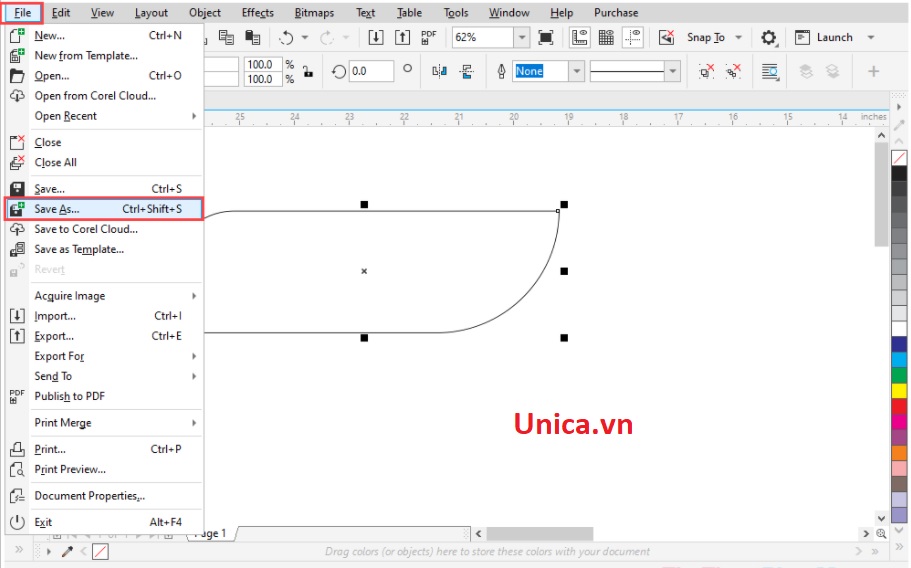The image size is (911, 568).
Task: Click the Import icon in toolbar
Action: point(376,38)
